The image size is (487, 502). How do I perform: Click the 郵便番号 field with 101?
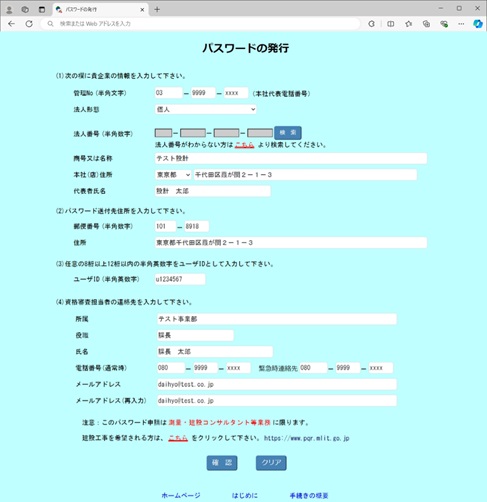pos(165,226)
